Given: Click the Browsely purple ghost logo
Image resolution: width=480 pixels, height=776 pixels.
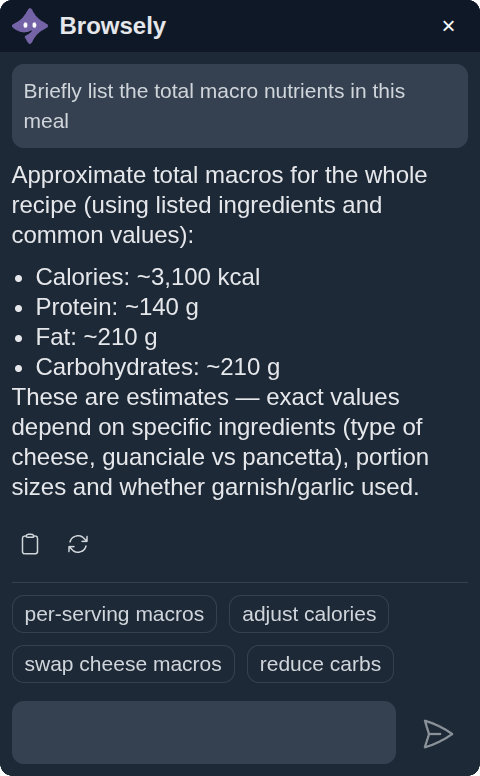Looking at the screenshot, I should (x=30, y=26).
